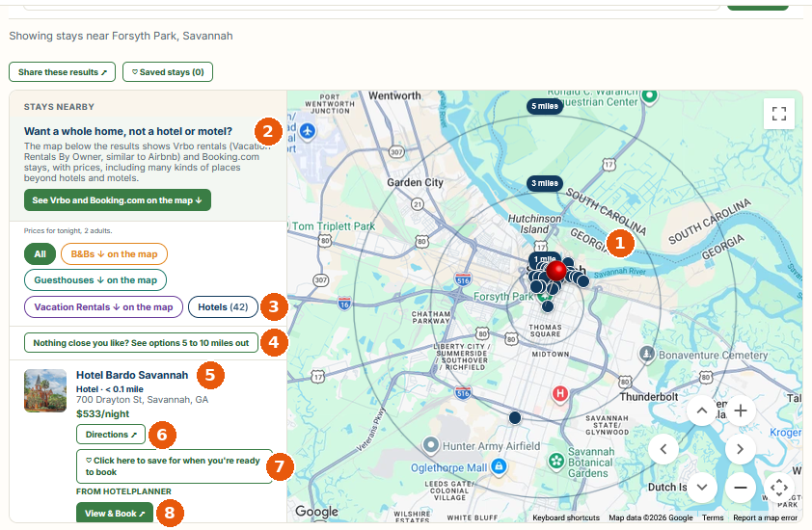
Task: See options 5 to 10 miles out
Action: tap(141, 343)
